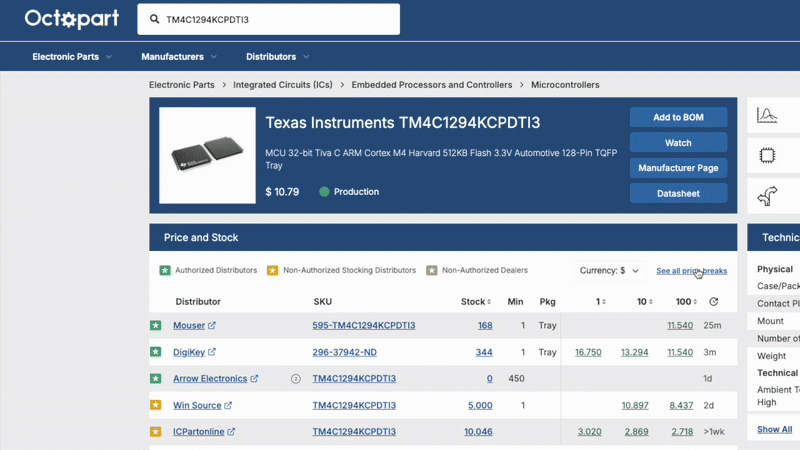
Task: Click Arrow Electronics external link icon
Action: point(254,379)
